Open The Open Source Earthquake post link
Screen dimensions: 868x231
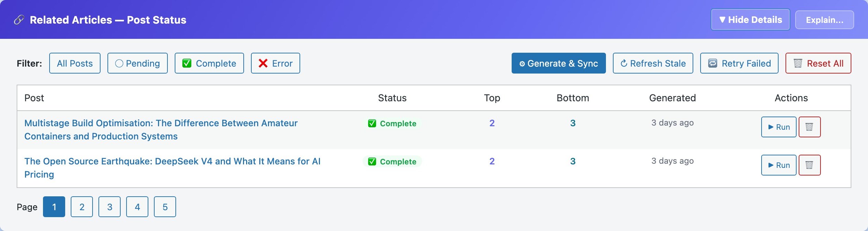click(172, 168)
